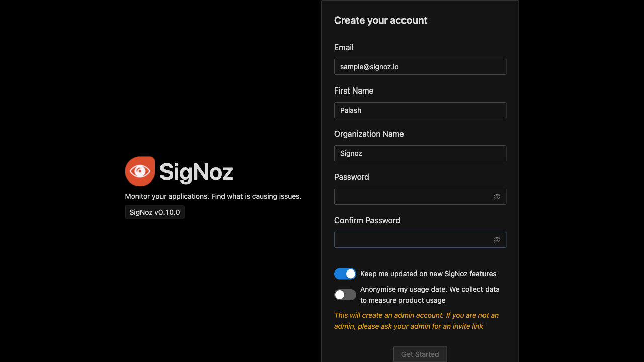Disable Keep me updated switch
This screenshot has height=362, width=644.
345,274
